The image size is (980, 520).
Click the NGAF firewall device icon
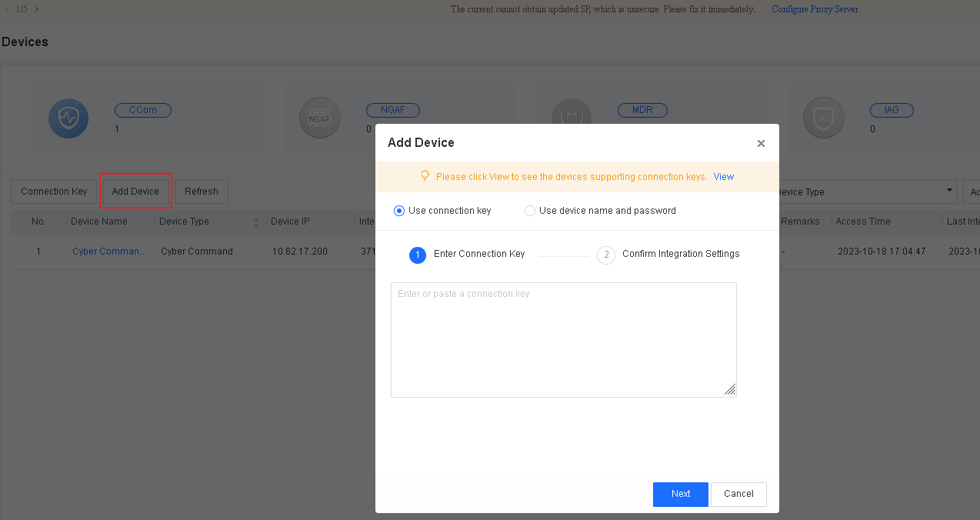pos(319,119)
